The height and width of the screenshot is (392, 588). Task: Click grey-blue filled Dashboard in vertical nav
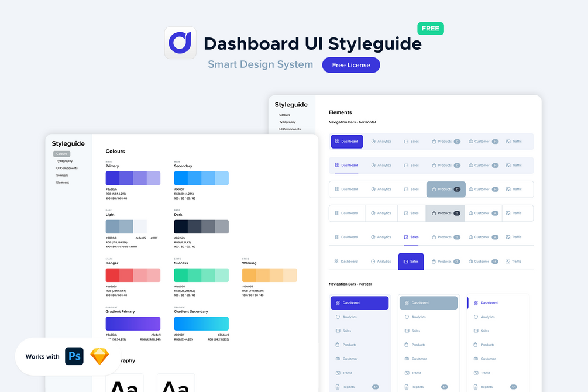tap(429, 302)
